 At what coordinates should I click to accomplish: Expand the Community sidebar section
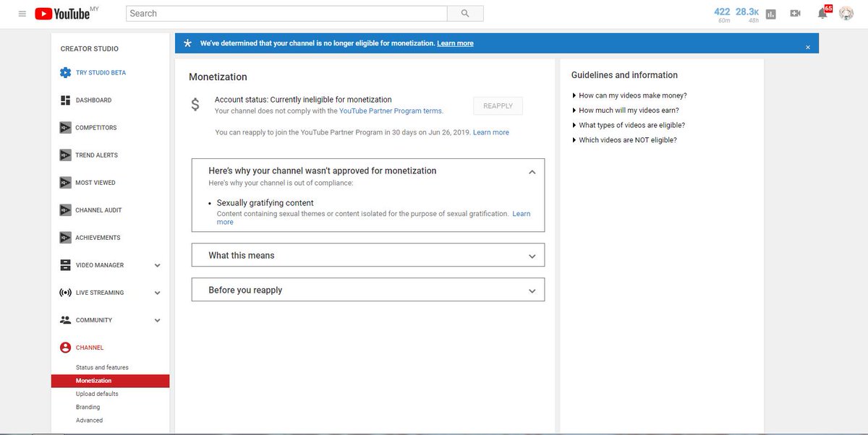(x=157, y=320)
